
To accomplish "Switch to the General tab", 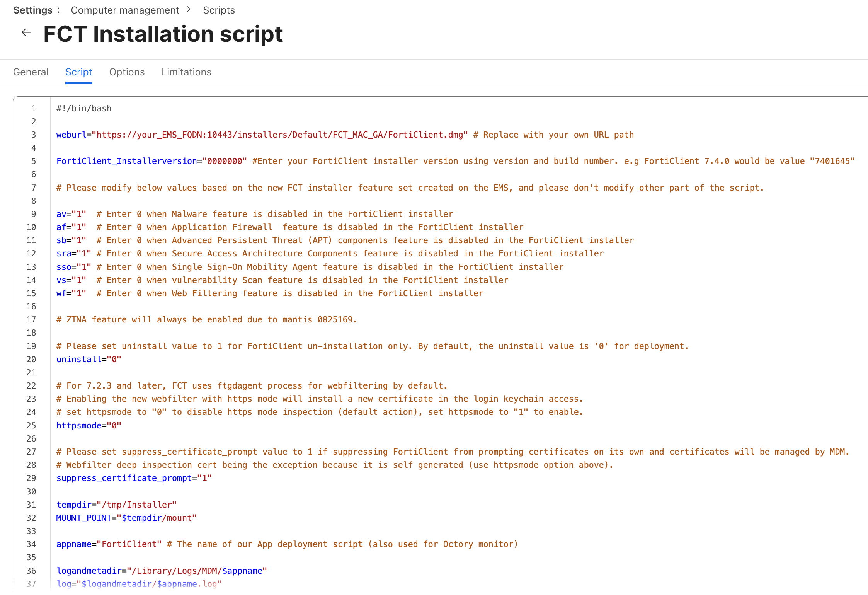I will tap(31, 72).
